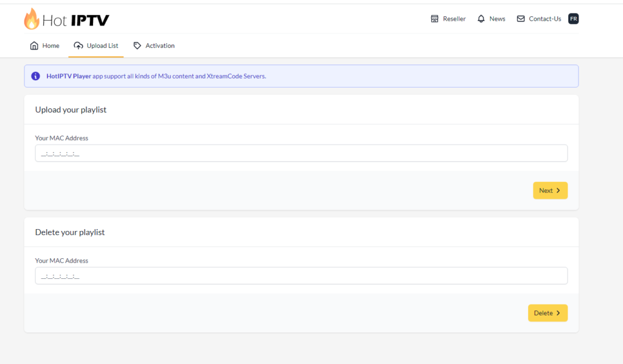623x364 pixels.
Task: Open the Reseller link
Action: coord(448,19)
